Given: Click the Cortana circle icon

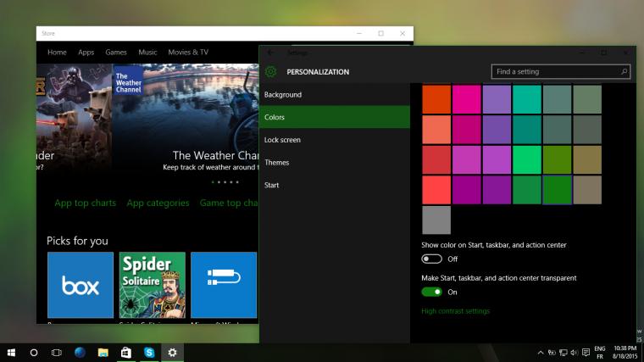Looking at the screenshot, I should pyautogui.click(x=34, y=353).
